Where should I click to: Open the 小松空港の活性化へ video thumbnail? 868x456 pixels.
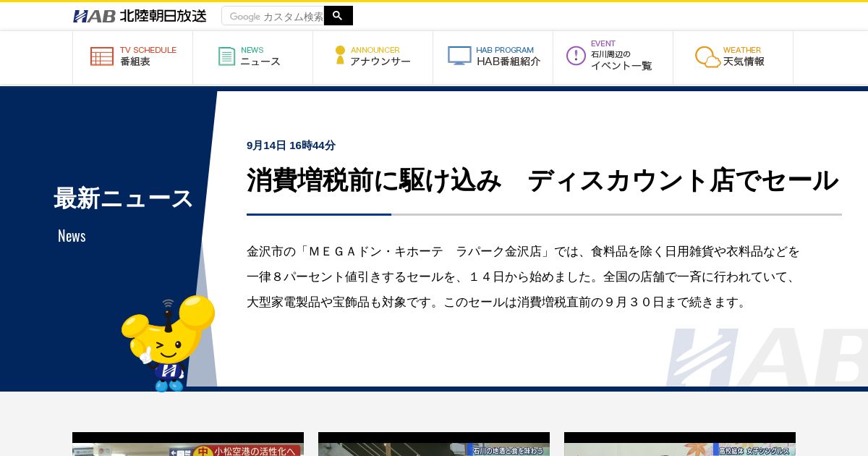pyautogui.click(x=188, y=444)
